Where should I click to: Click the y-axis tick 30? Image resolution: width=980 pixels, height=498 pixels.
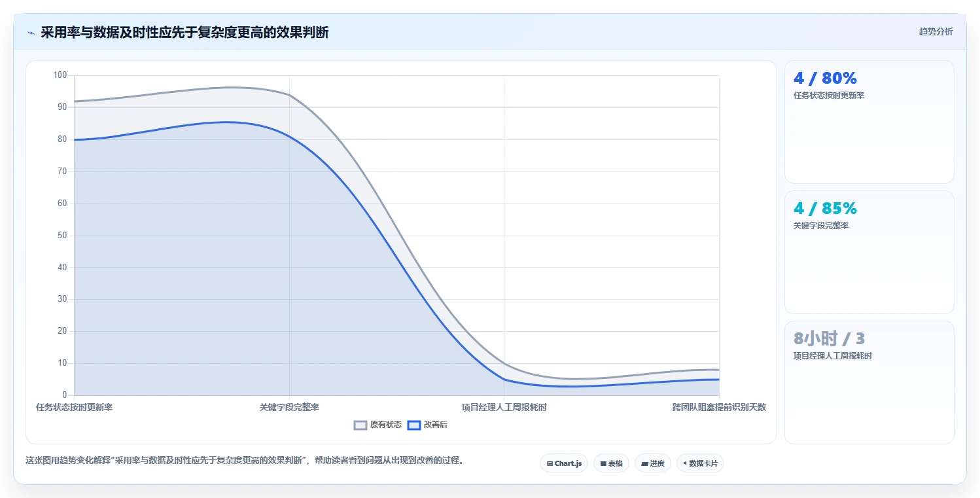coord(62,299)
